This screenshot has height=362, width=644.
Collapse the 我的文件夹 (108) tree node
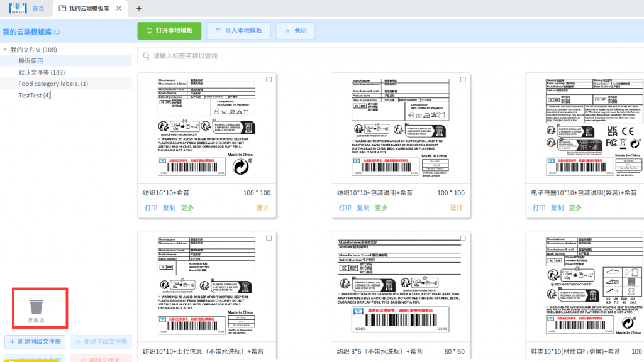[x=5, y=50]
